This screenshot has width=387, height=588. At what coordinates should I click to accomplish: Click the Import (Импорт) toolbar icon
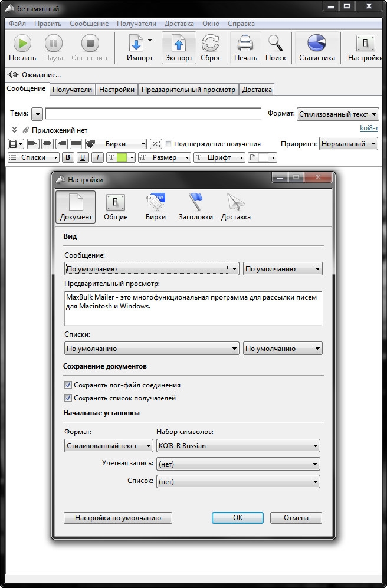[x=136, y=44]
